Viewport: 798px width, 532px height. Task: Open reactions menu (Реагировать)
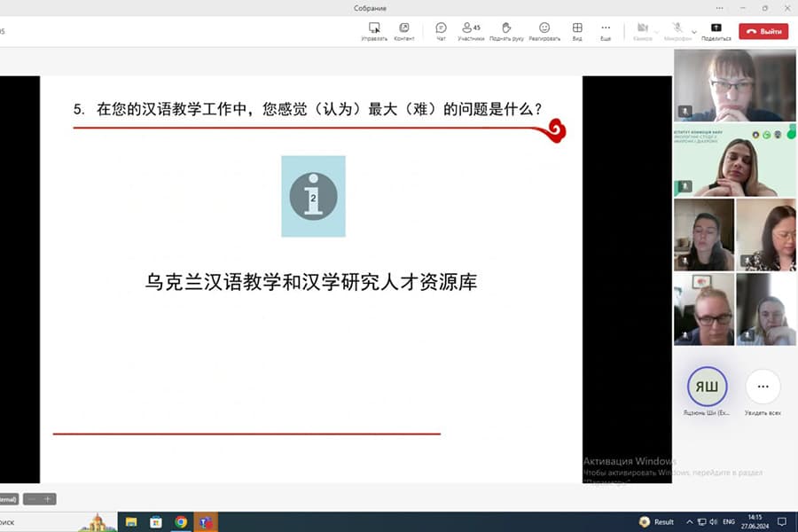(544, 31)
